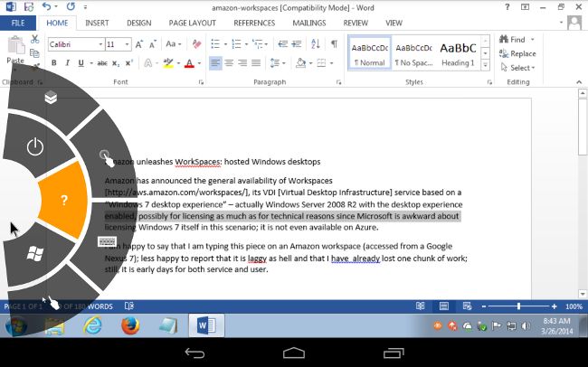
Task: Save the document from Quick Access
Action: (28, 6)
